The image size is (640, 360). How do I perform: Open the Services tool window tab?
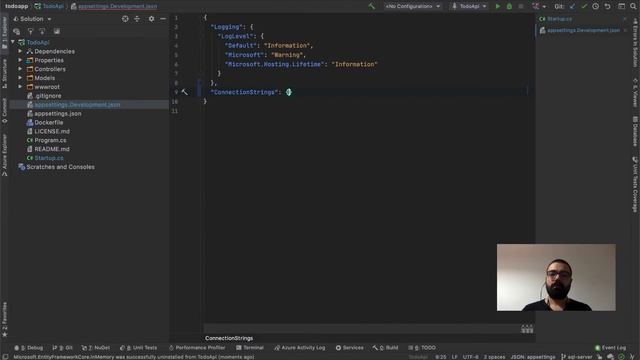(349, 348)
